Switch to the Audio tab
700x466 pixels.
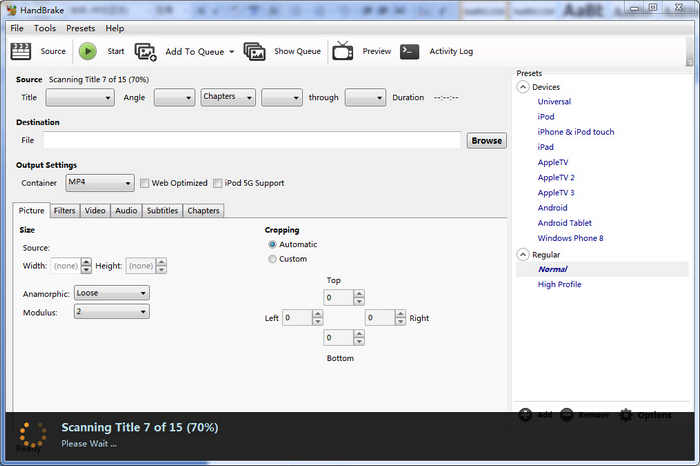[126, 211]
